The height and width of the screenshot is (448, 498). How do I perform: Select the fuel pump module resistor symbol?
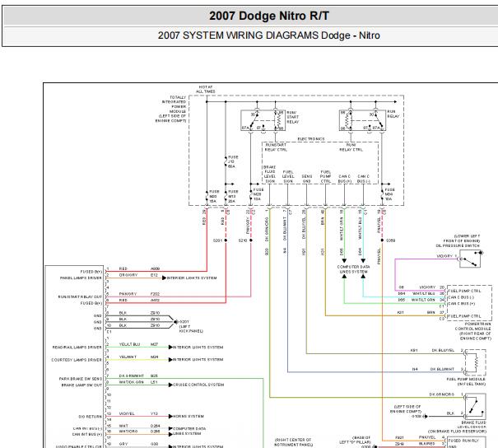point(475,362)
